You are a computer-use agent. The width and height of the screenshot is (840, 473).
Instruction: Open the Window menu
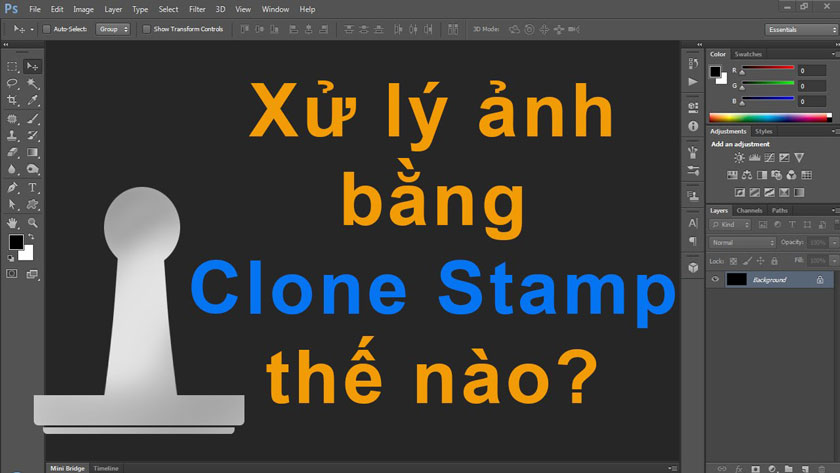(x=275, y=9)
